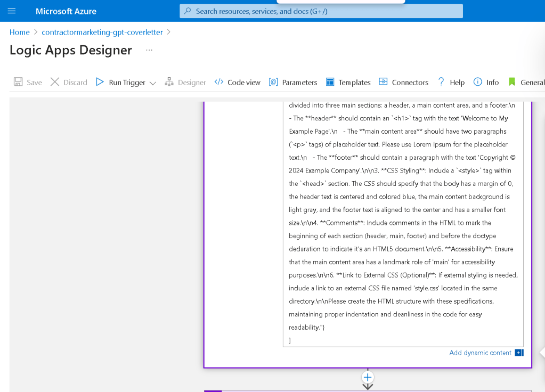Click the Info circle icon
545x392 pixels.
478,82
